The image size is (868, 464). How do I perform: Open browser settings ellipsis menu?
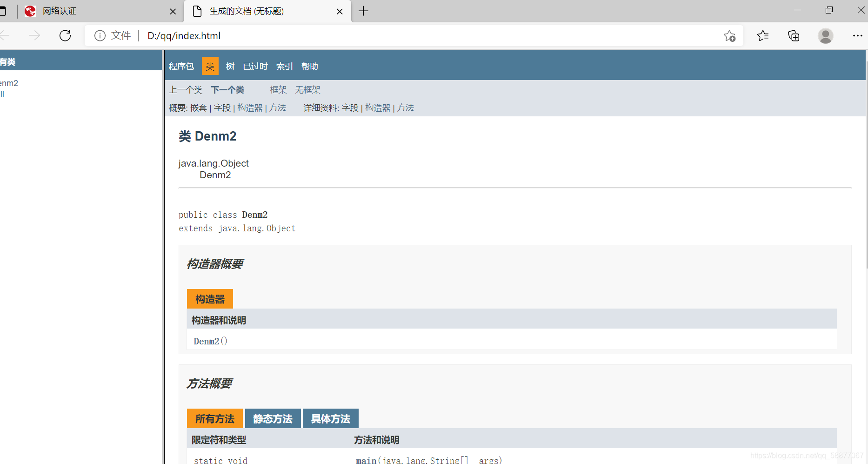858,36
